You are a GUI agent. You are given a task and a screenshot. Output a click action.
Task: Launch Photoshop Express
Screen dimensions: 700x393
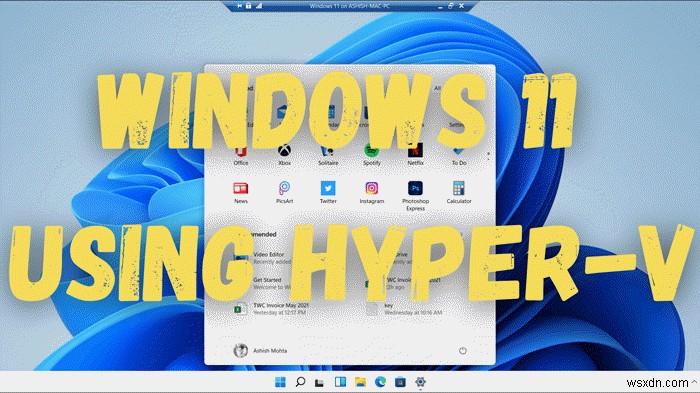point(415,196)
